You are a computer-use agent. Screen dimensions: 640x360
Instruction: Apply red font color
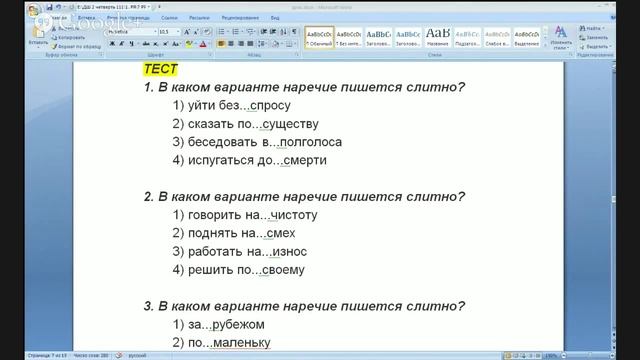click(203, 44)
